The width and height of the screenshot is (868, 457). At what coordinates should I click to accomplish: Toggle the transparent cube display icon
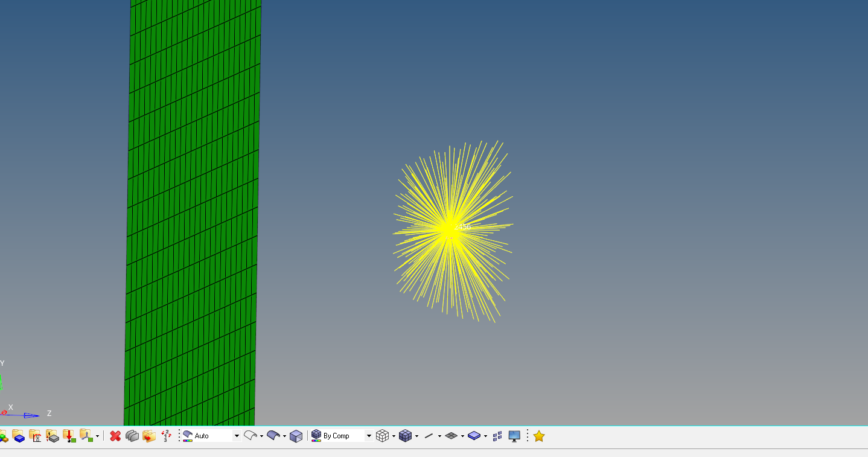(x=296, y=436)
